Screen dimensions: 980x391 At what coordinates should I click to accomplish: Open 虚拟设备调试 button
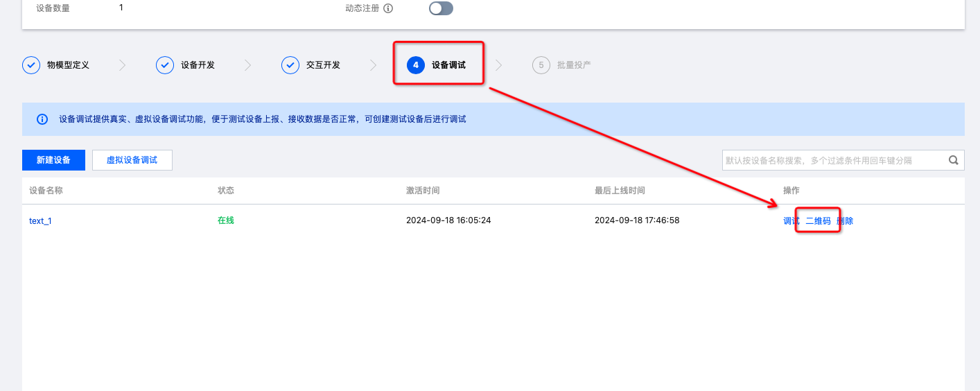pyautogui.click(x=132, y=160)
